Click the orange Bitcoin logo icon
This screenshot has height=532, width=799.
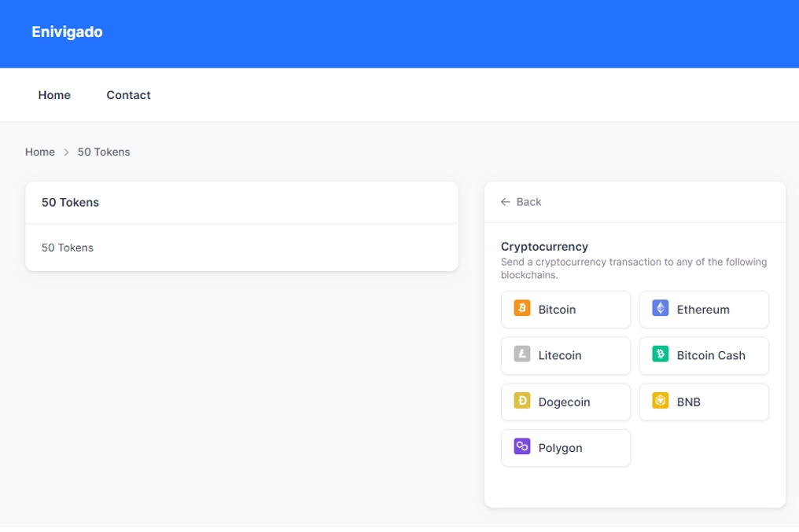[522, 308]
